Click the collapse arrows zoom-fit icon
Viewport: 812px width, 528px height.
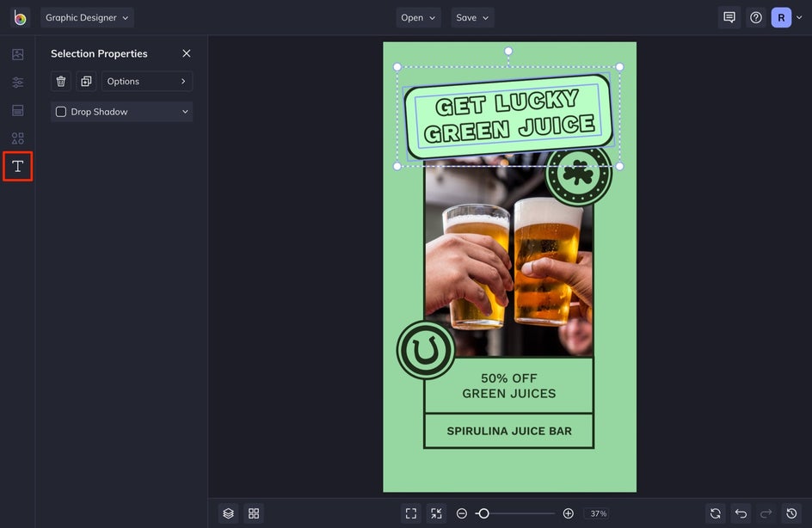click(x=437, y=513)
